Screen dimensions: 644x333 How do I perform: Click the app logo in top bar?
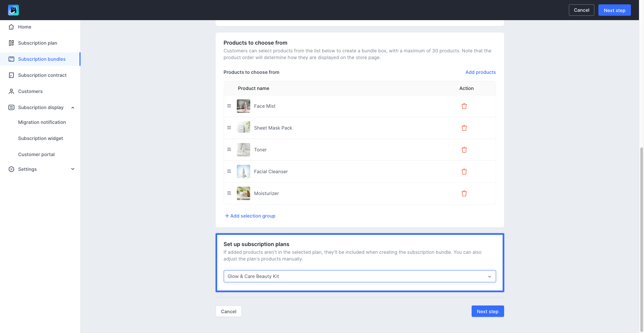pyautogui.click(x=13, y=10)
